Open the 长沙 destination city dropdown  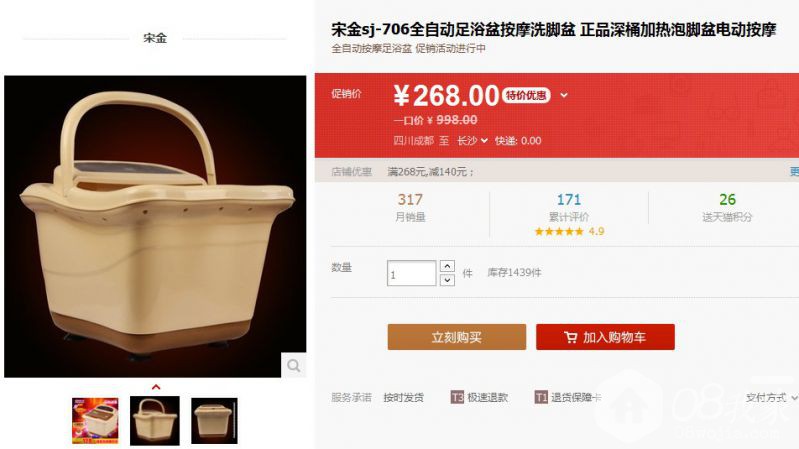[472, 141]
